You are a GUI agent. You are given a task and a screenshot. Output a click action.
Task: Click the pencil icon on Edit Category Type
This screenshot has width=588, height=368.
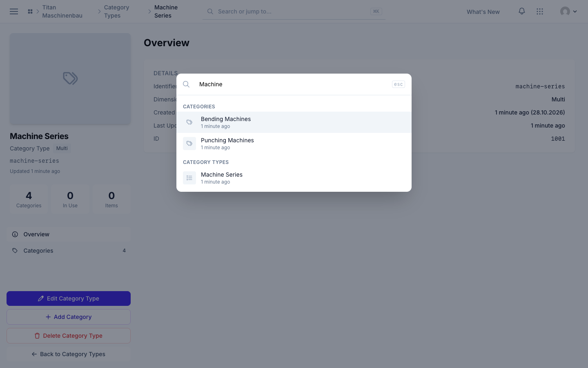pyautogui.click(x=41, y=298)
